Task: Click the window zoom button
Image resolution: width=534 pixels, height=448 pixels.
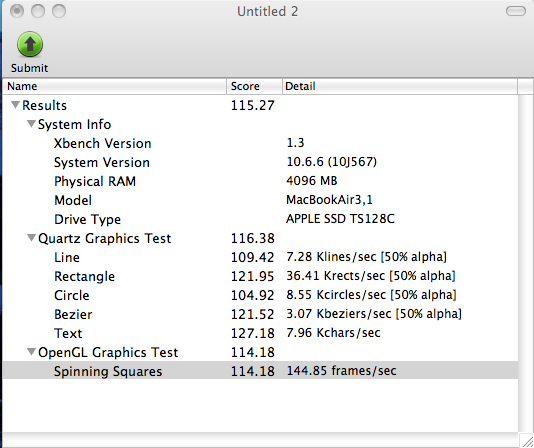Action: (x=59, y=11)
